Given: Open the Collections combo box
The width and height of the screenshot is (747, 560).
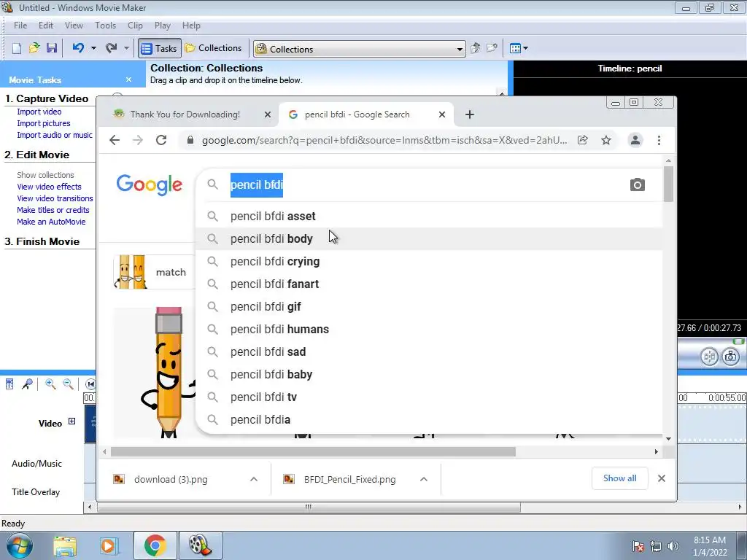Looking at the screenshot, I should pos(359,49).
